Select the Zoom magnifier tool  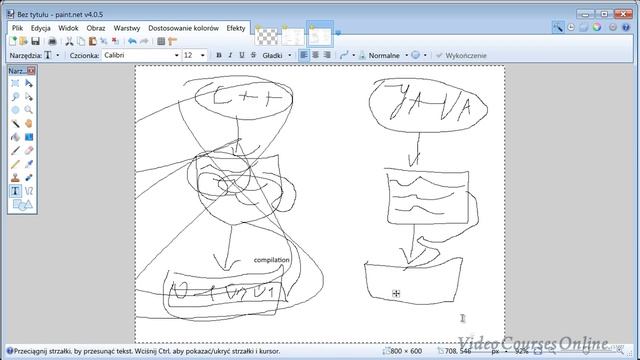coord(29,110)
